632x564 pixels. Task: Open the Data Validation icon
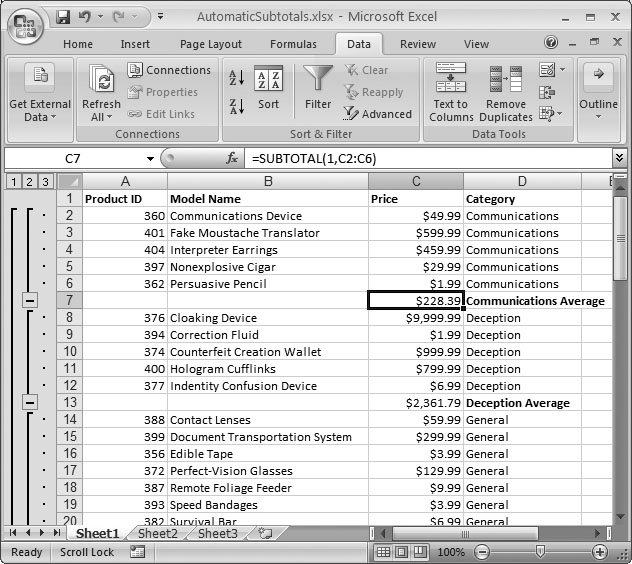(547, 70)
